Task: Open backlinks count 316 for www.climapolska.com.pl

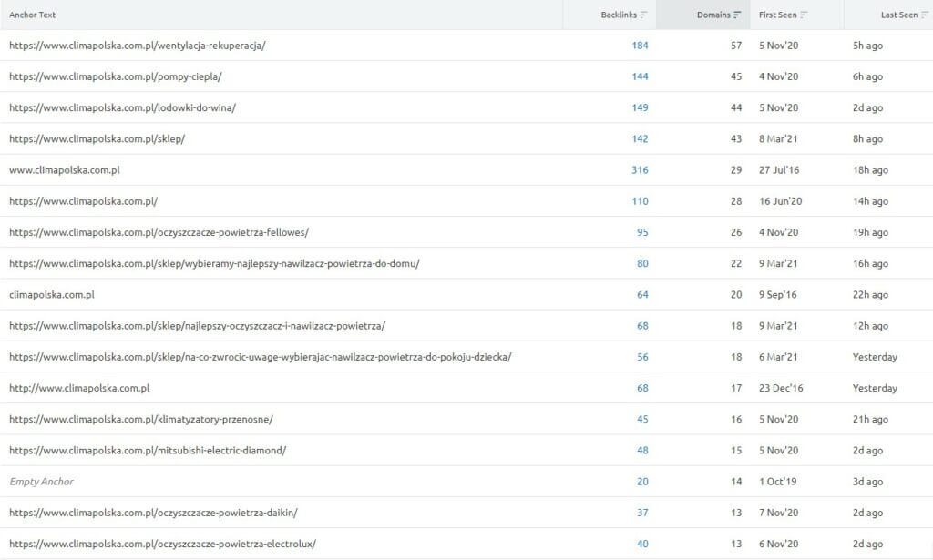Action: point(640,170)
